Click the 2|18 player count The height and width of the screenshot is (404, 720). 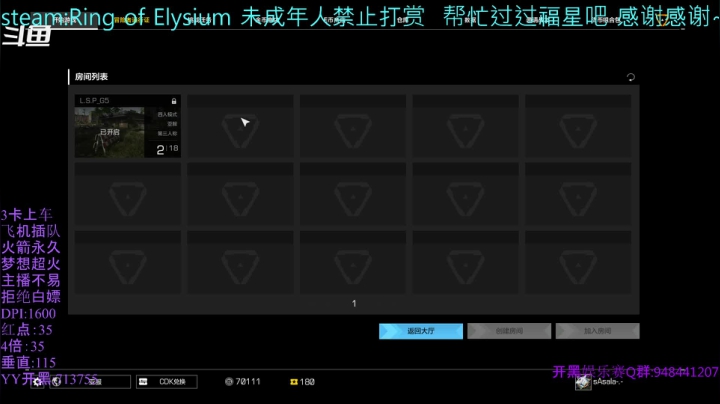[x=167, y=149]
